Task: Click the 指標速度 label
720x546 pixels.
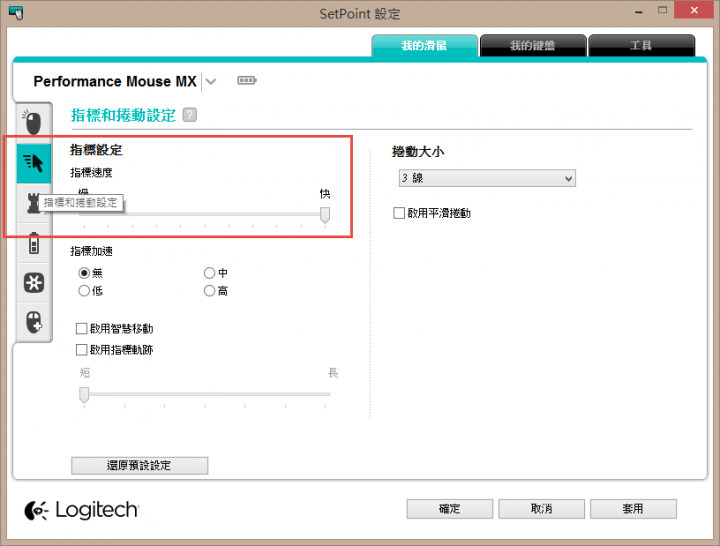Action: (91, 173)
